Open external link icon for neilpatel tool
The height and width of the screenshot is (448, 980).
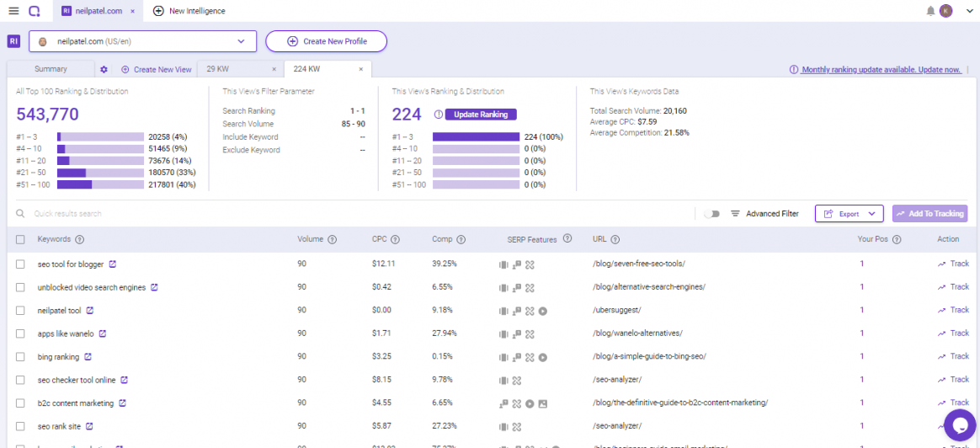pos(90,311)
